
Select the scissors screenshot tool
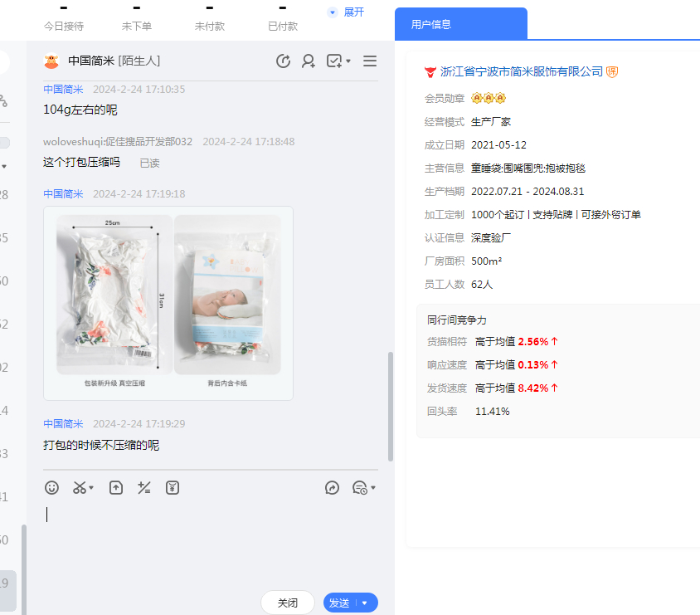tap(80, 488)
